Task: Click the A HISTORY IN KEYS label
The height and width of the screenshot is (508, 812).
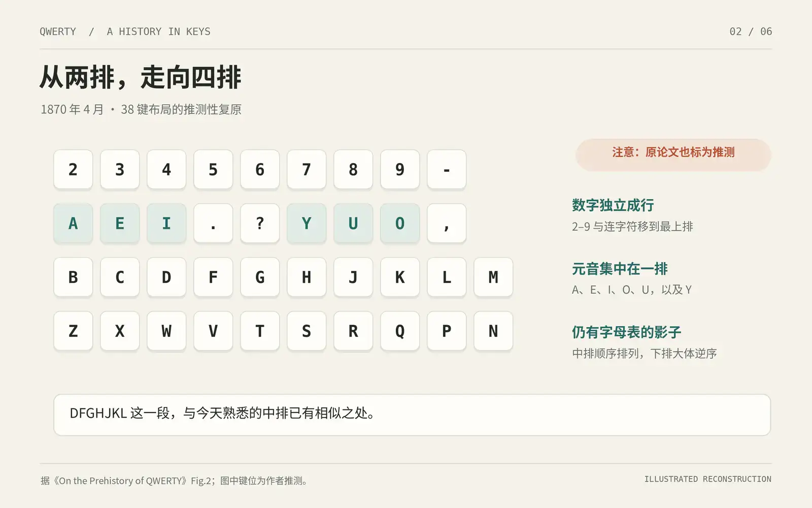Action: click(x=158, y=31)
